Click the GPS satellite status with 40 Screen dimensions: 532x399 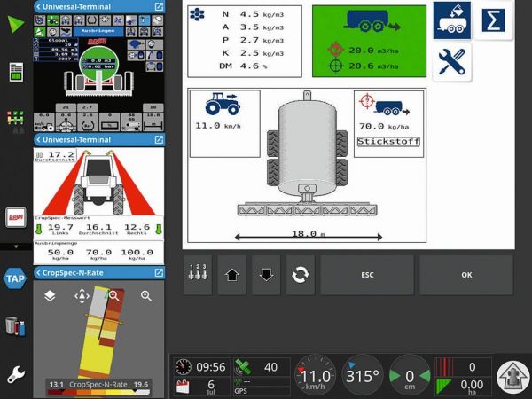262,367
